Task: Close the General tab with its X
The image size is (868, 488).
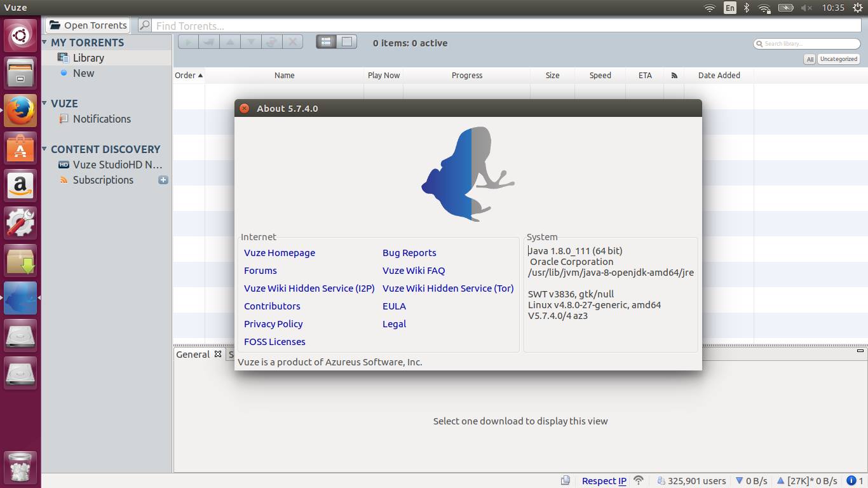Action: click(x=218, y=354)
